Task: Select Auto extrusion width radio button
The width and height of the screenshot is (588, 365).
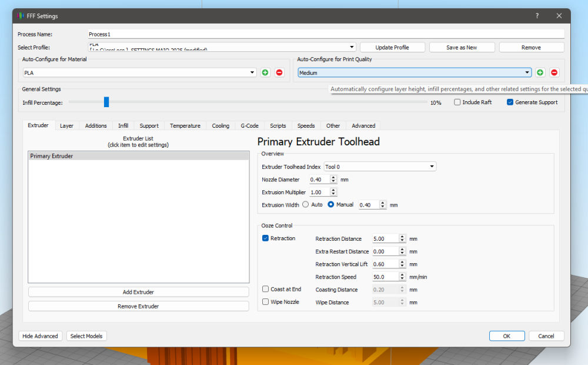Action: [x=306, y=205]
